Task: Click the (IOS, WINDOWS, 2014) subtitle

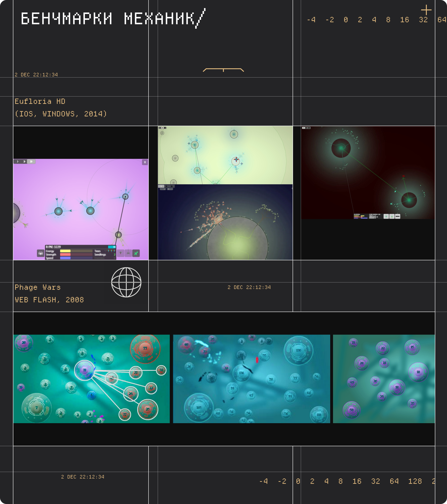Action: click(x=61, y=114)
